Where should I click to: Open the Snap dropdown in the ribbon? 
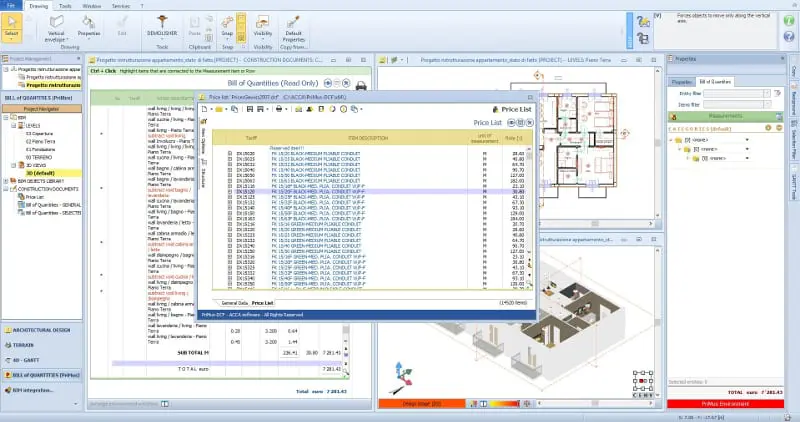pos(227,32)
